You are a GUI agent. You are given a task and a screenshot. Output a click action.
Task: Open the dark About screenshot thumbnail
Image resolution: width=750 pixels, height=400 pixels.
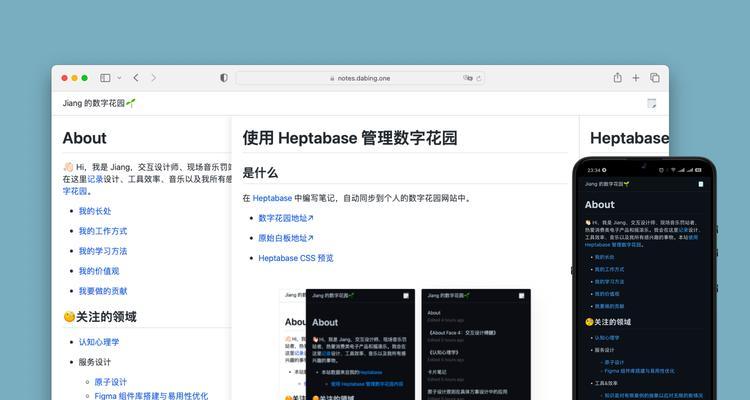pyautogui.click(x=360, y=344)
